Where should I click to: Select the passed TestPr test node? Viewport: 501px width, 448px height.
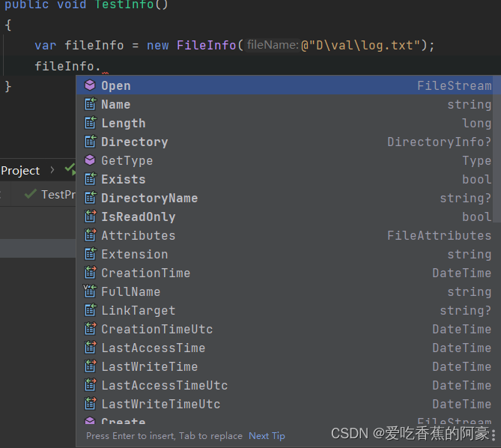50,194
